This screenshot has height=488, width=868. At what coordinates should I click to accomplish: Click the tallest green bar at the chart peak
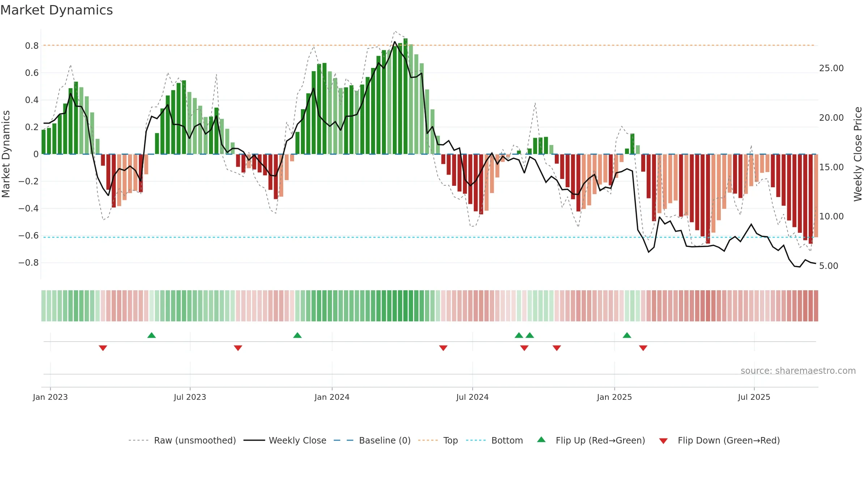point(405,96)
